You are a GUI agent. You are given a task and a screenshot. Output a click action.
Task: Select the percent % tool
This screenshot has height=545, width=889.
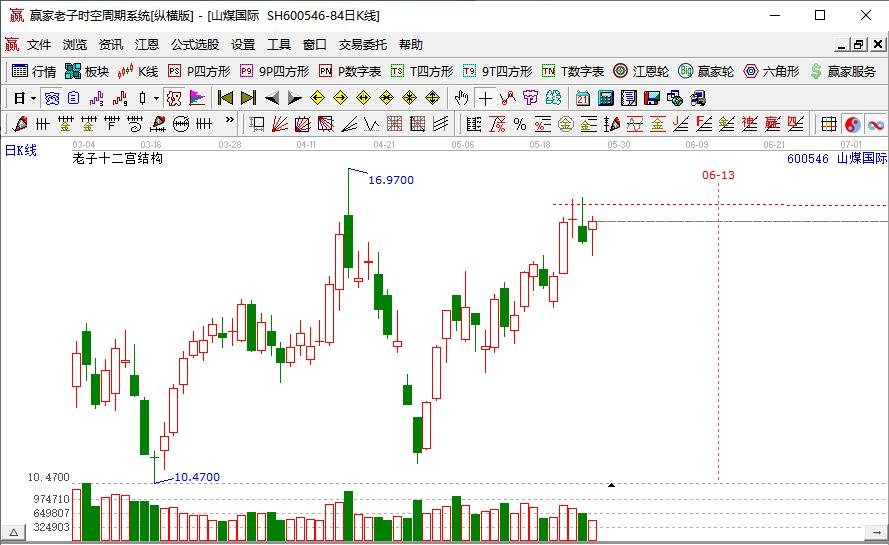click(520, 124)
